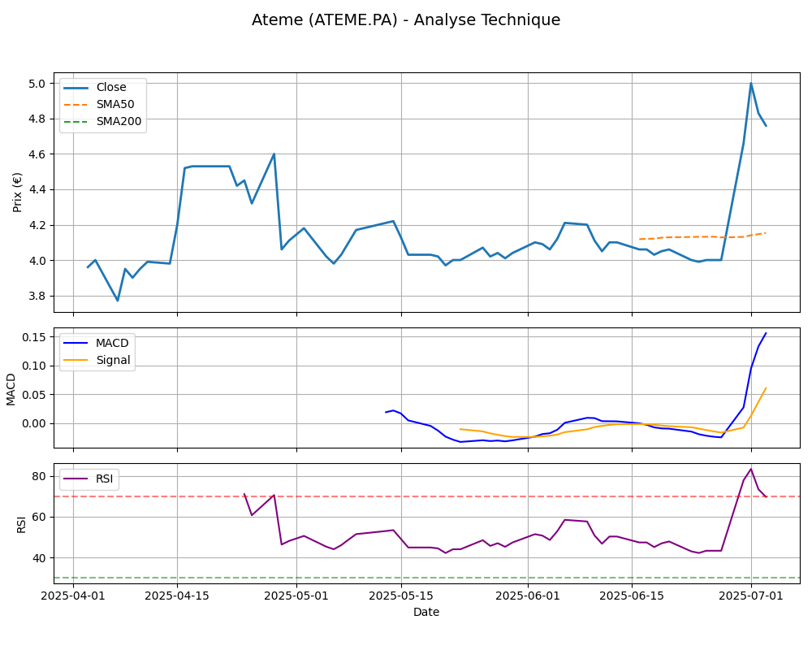
Task: Click the orange dashed SMA50 legend sample
Action: (76, 105)
